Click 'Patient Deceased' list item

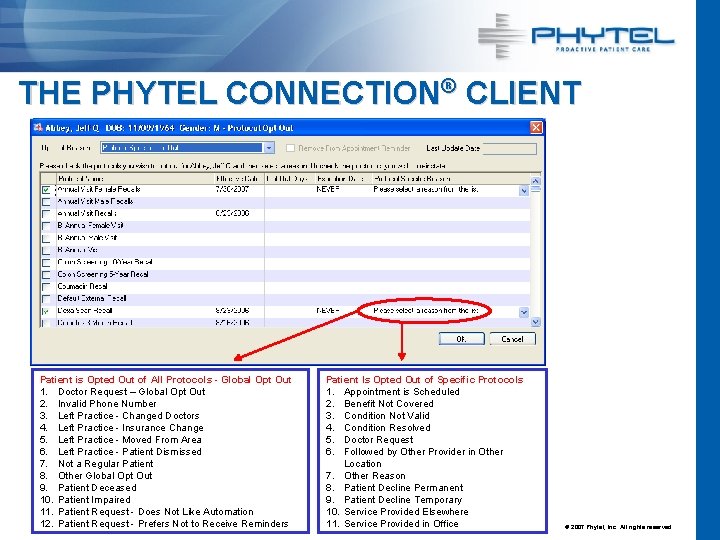pyautogui.click(x=97, y=488)
